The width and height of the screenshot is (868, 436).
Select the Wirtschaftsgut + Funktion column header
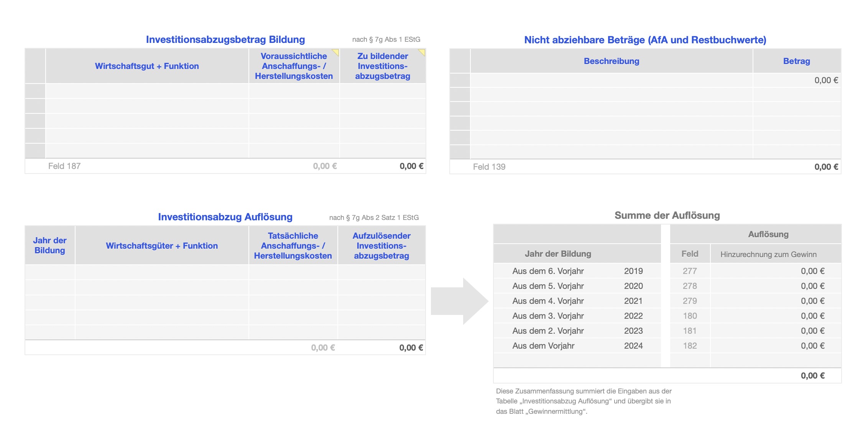tap(147, 66)
